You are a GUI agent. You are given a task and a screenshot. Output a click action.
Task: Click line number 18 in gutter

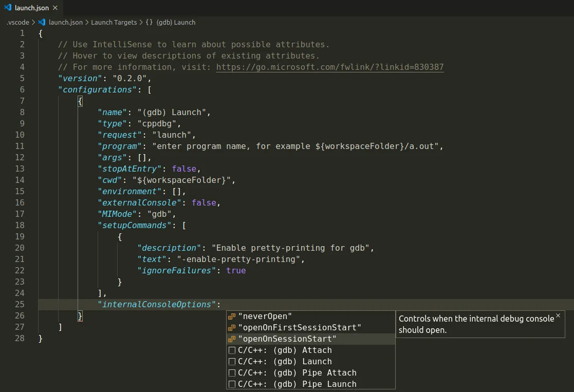pyautogui.click(x=20, y=226)
